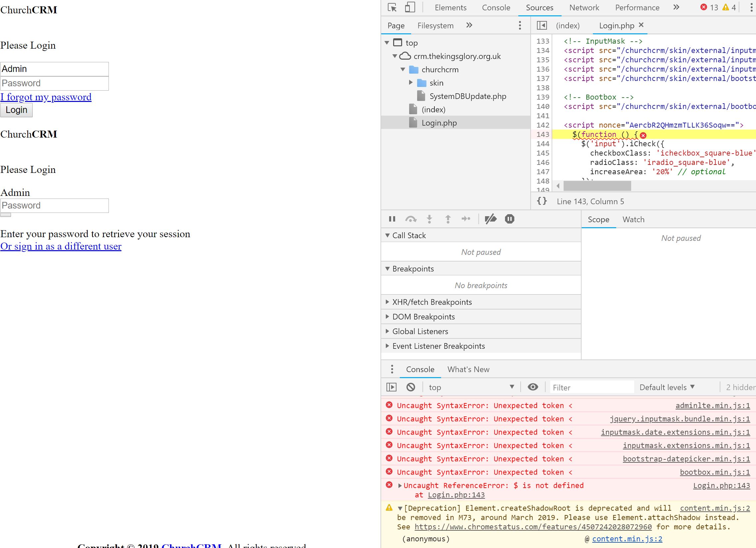This screenshot has width=756, height=548.
Task: Clear the console log
Action: (411, 387)
